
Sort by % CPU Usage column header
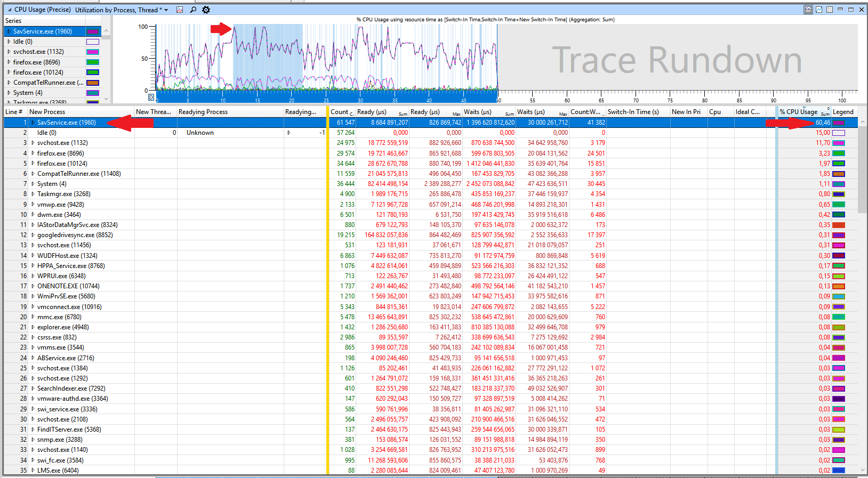pos(804,112)
